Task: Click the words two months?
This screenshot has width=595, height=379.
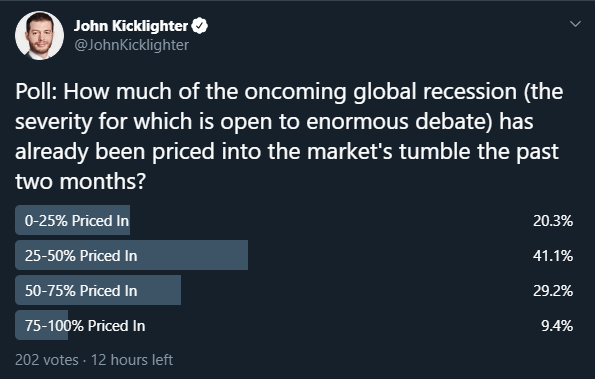Action: point(80,181)
